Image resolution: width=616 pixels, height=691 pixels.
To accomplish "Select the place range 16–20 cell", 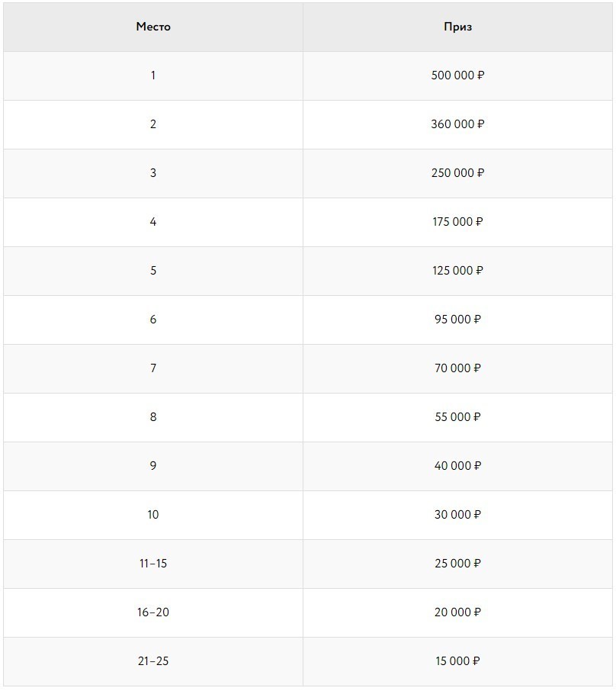I will click(x=153, y=612).
